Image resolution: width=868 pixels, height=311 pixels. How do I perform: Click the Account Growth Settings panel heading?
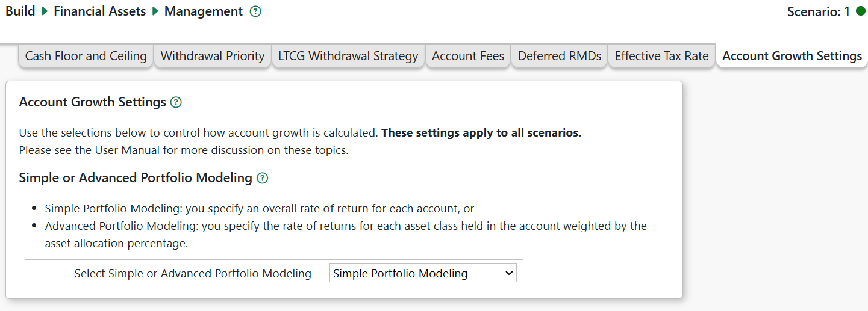click(x=92, y=102)
